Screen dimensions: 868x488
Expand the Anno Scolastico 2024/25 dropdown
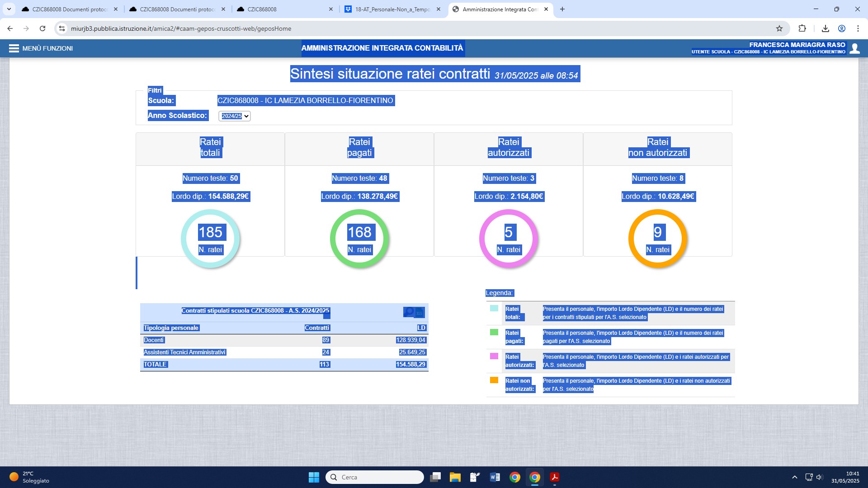click(235, 116)
